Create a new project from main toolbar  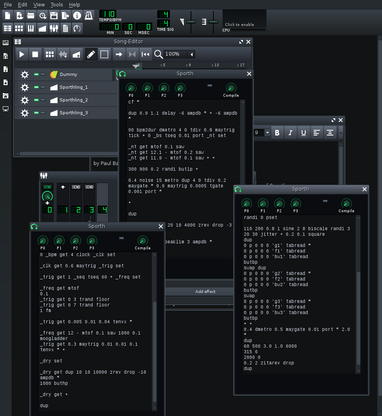point(7,16)
